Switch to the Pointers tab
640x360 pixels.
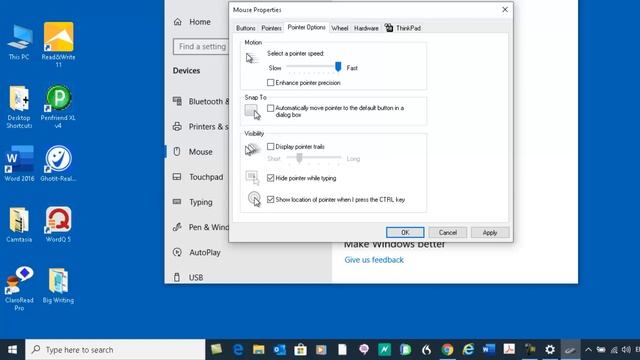coord(271,28)
